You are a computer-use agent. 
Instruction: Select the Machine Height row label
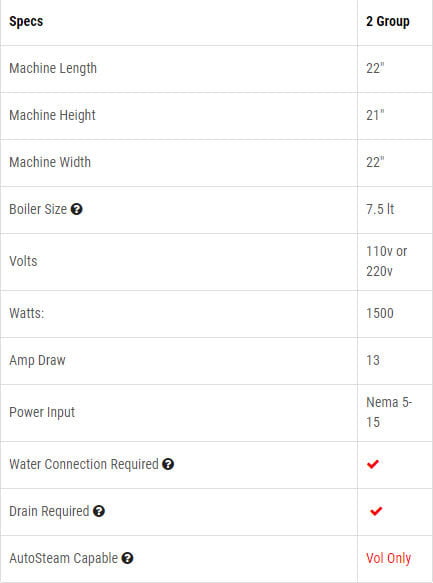[52, 115]
